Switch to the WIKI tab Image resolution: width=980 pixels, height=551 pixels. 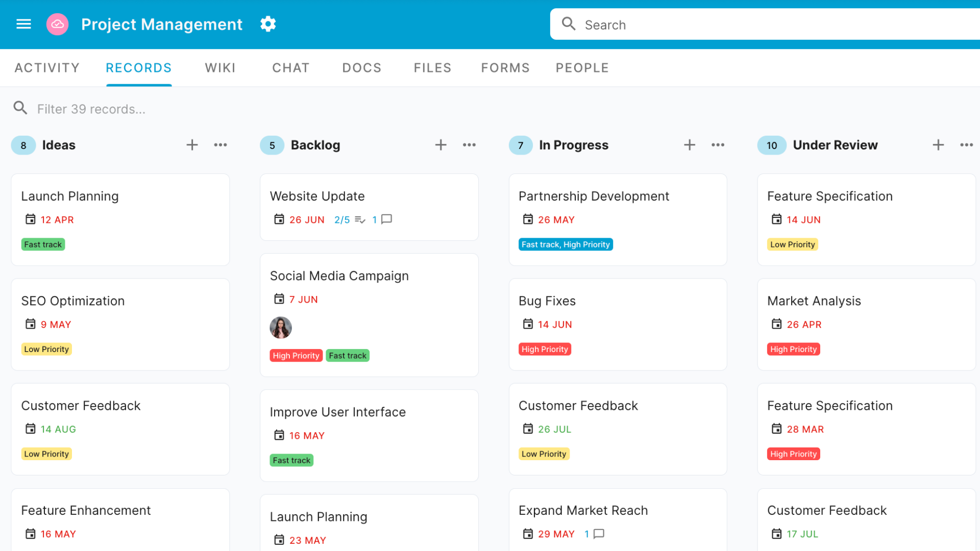point(220,67)
